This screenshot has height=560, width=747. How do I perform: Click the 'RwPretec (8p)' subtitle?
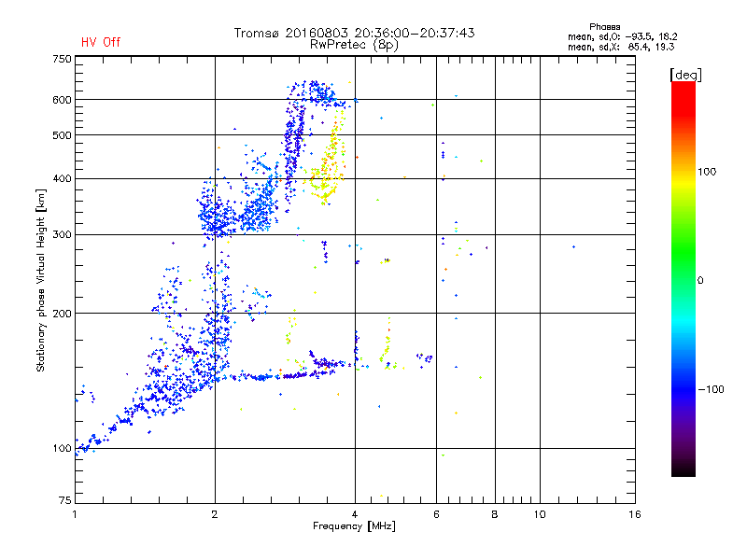click(x=354, y=45)
